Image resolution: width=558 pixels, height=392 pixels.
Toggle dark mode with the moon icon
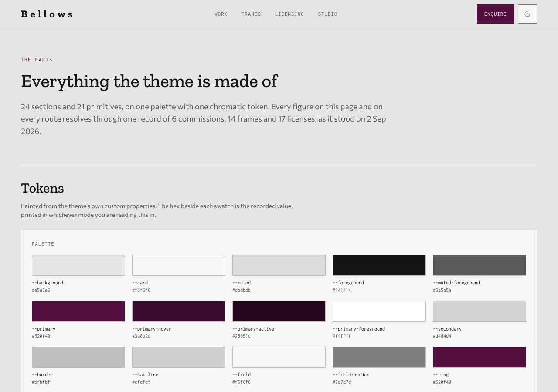click(x=527, y=14)
